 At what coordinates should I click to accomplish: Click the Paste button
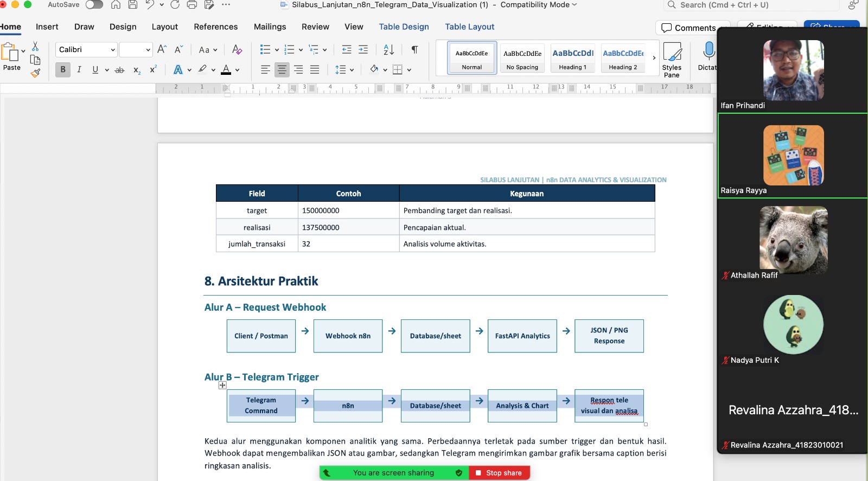pyautogui.click(x=10, y=57)
